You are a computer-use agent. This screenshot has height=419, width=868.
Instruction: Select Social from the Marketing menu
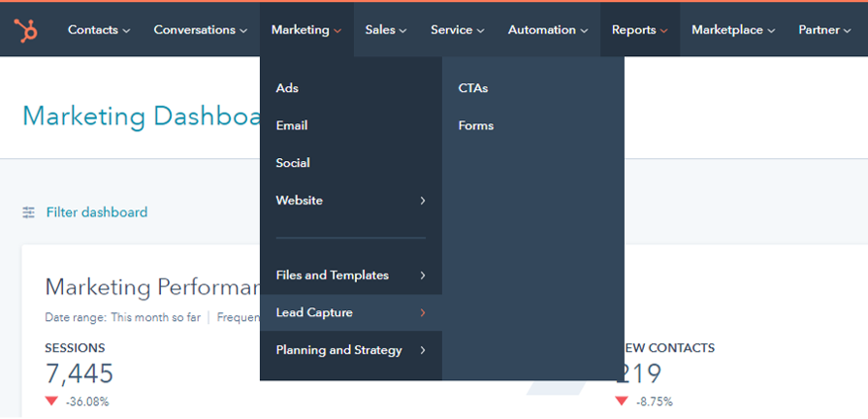pyautogui.click(x=351, y=163)
